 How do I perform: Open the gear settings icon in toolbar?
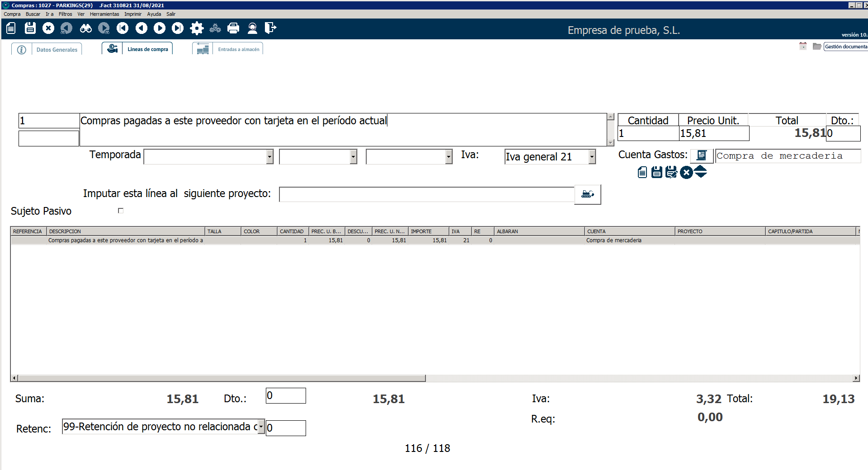[x=197, y=28]
